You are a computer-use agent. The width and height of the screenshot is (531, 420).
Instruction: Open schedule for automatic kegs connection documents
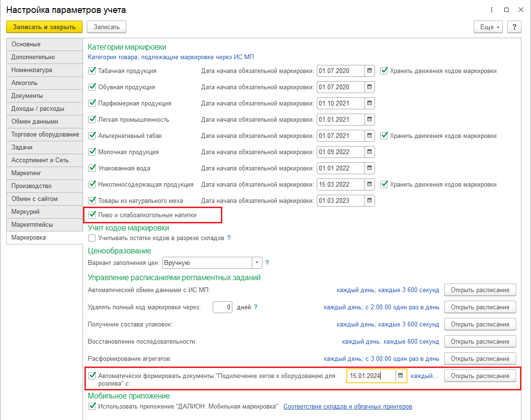click(x=480, y=376)
